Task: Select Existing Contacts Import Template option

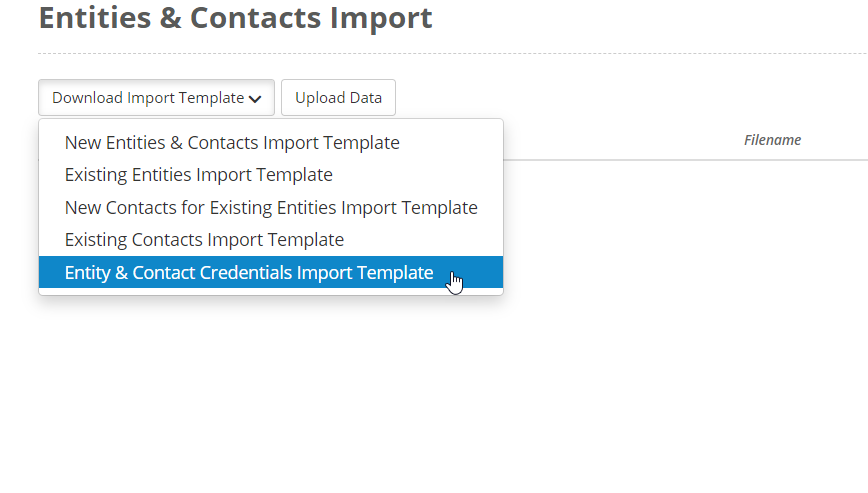Action: point(271,240)
